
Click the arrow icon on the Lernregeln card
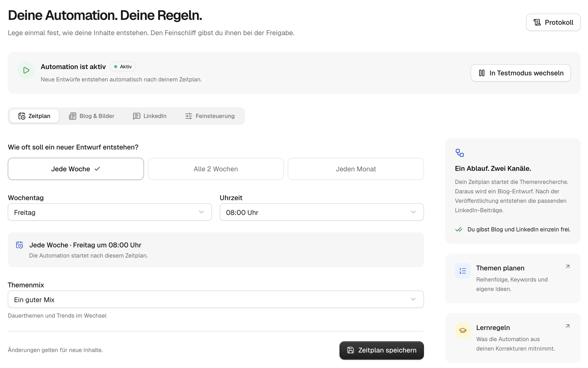[x=567, y=326]
